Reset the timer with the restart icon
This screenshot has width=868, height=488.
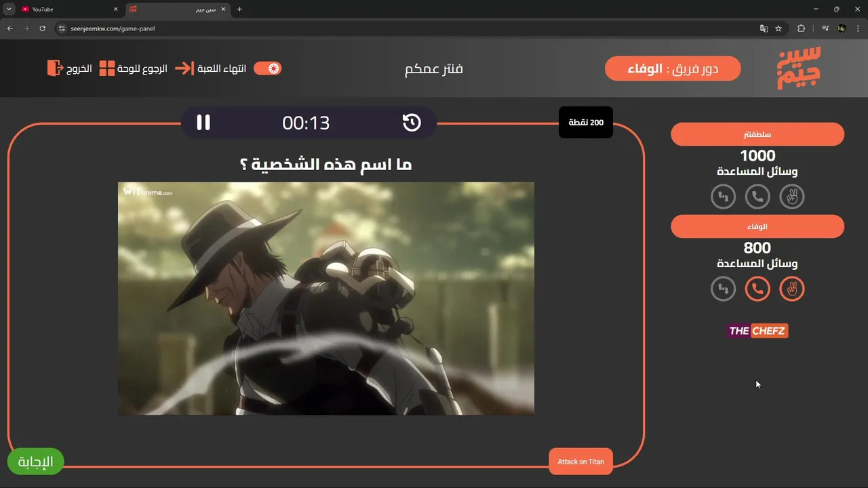click(412, 123)
